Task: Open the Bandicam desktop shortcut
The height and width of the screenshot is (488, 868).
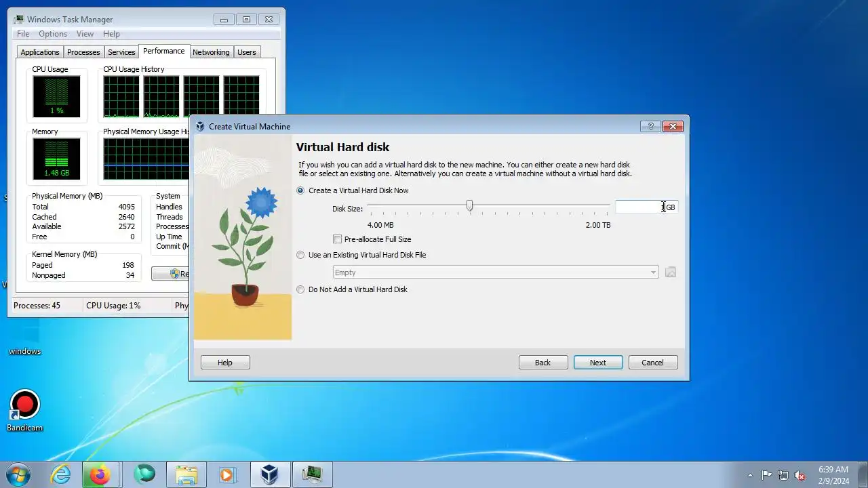Action: tap(25, 411)
